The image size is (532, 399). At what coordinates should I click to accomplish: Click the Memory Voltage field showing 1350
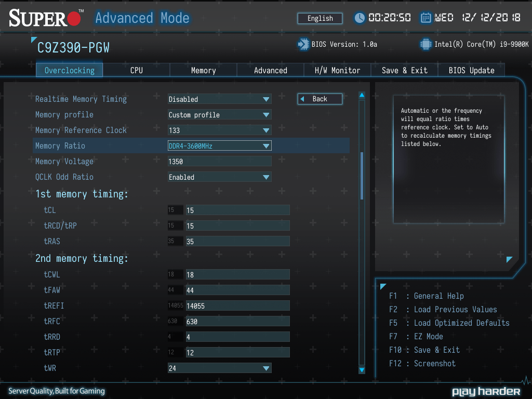click(220, 162)
